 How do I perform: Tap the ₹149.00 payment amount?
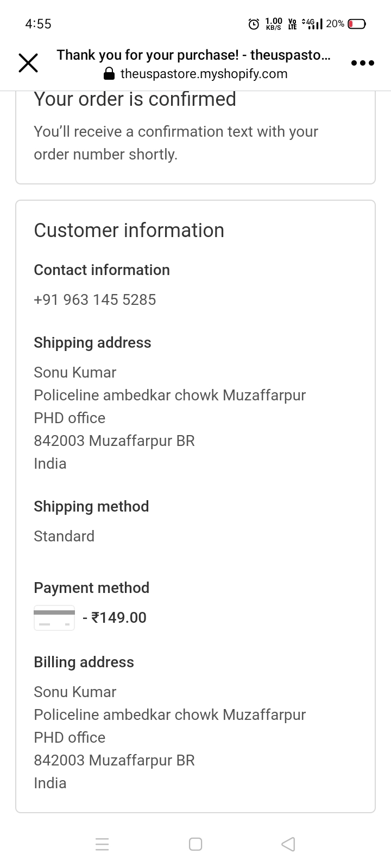(118, 617)
